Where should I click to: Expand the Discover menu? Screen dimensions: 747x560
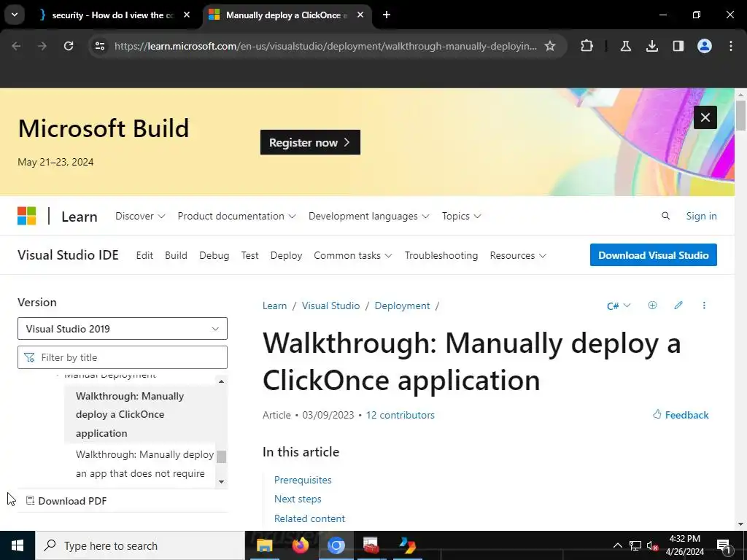140,216
